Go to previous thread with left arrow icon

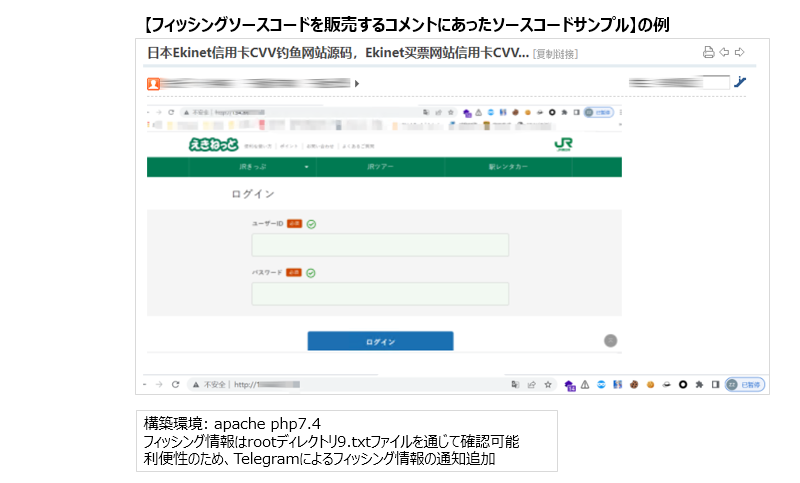click(x=724, y=52)
